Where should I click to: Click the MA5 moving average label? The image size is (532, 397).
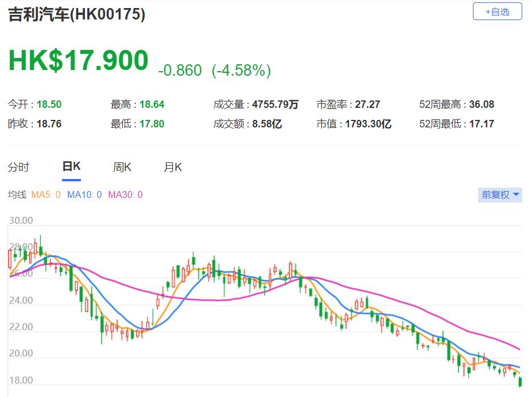46,194
